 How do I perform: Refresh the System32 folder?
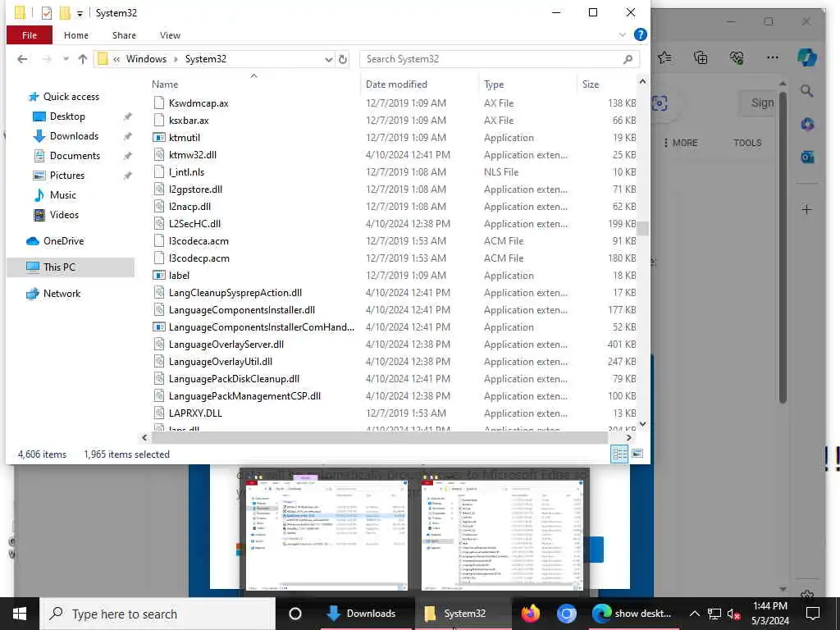tap(343, 59)
